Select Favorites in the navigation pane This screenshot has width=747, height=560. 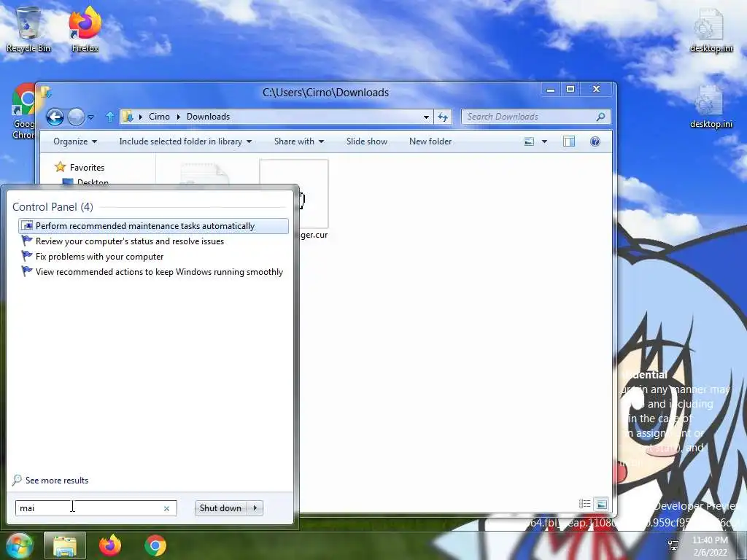(x=87, y=168)
